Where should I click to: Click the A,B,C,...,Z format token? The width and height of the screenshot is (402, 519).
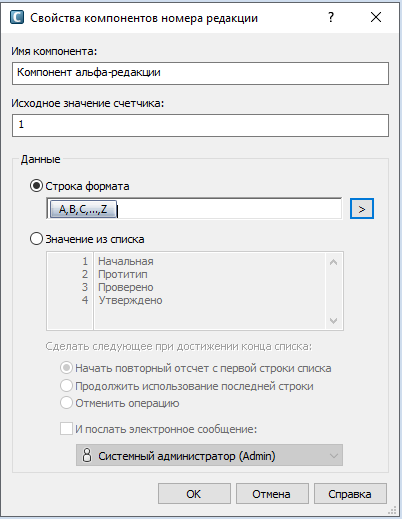[83, 209]
